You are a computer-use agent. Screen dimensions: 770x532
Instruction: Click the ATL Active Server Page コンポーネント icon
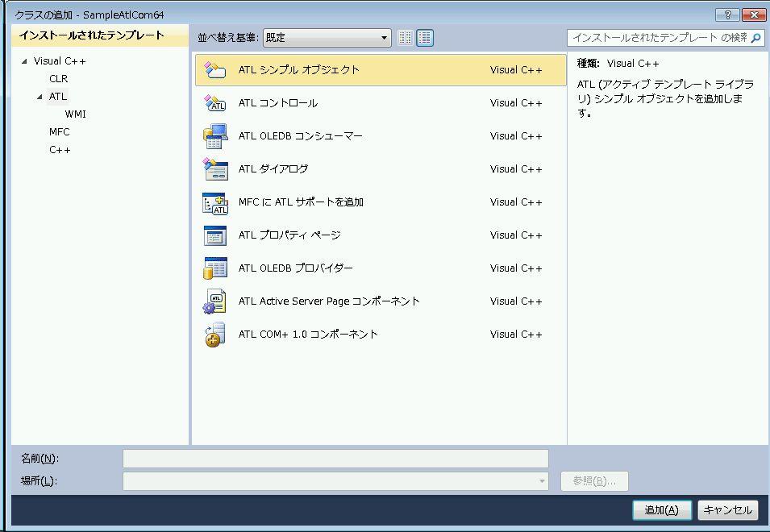pyautogui.click(x=214, y=301)
